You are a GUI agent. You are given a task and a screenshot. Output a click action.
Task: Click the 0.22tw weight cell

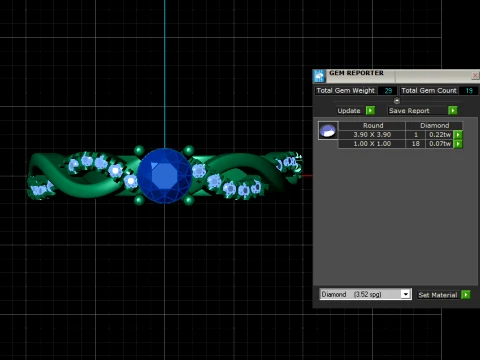[x=439, y=135]
